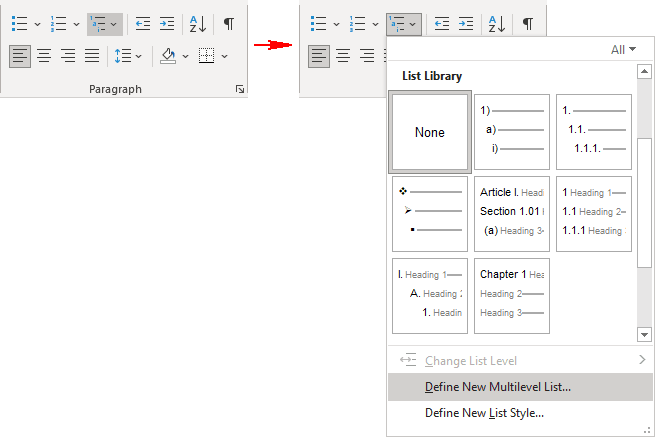Toggle Show/Hide paragraph marks in left panel
This screenshot has height=437, width=655.
pyautogui.click(x=230, y=23)
